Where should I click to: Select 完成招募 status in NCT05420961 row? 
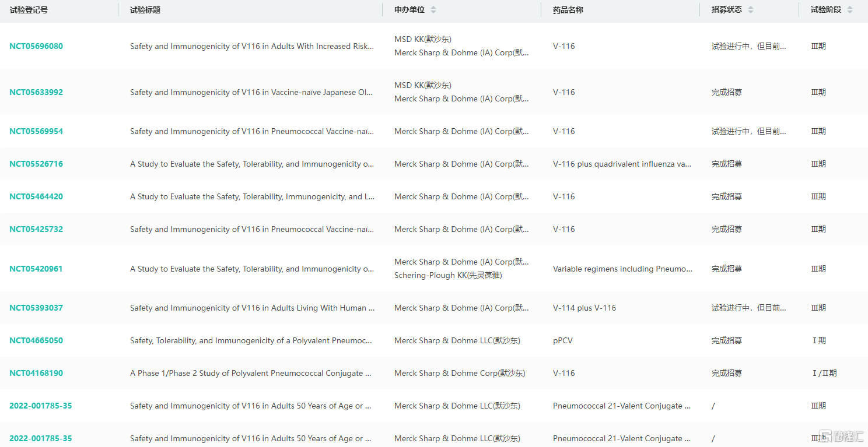tap(727, 269)
